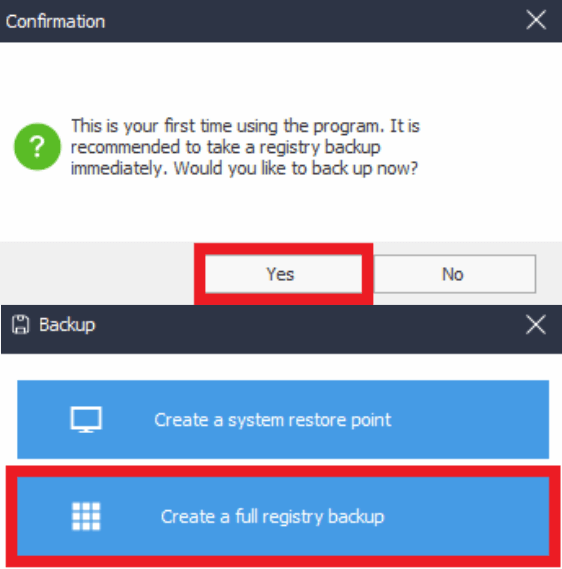Click the first-time program message text
This screenshot has width=562, height=569.
click(x=245, y=147)
